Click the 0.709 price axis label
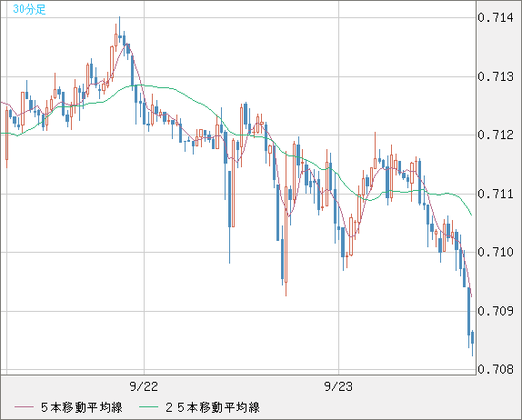The width and height of the screenshot is (522, 420). [496, 311]
